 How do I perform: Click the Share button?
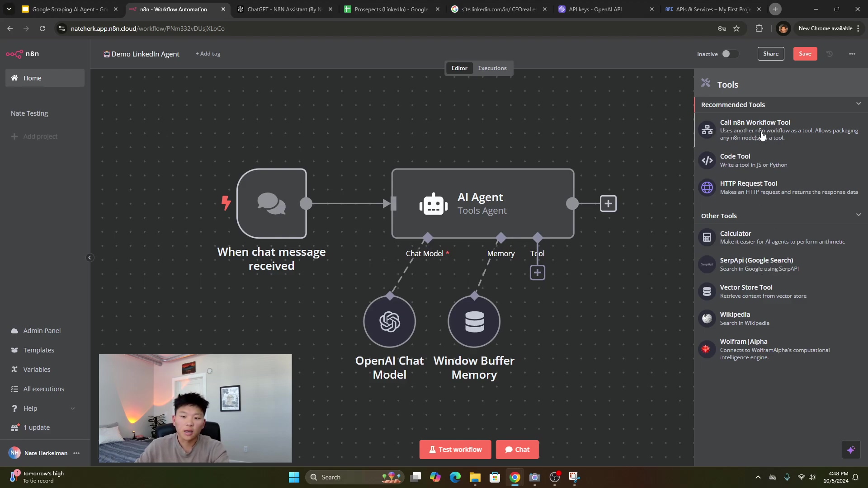pyautogui.click(x=771, y=54)
